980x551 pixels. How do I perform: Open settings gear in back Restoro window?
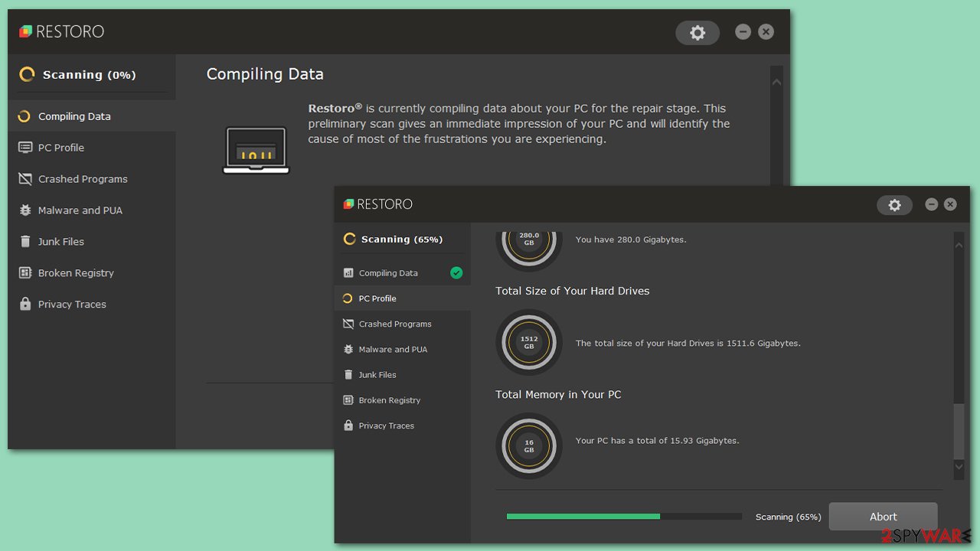(697, 32)
